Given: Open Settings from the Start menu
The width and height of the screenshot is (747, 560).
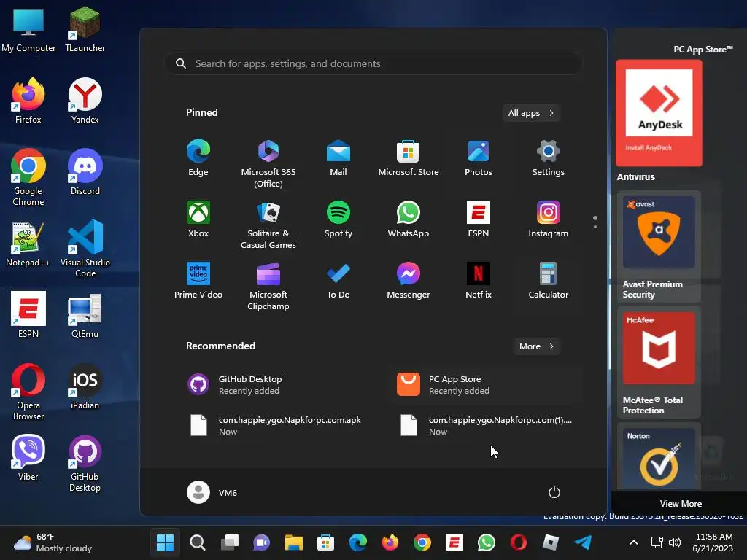Looking at the screenshot, I should pos(549,158).
